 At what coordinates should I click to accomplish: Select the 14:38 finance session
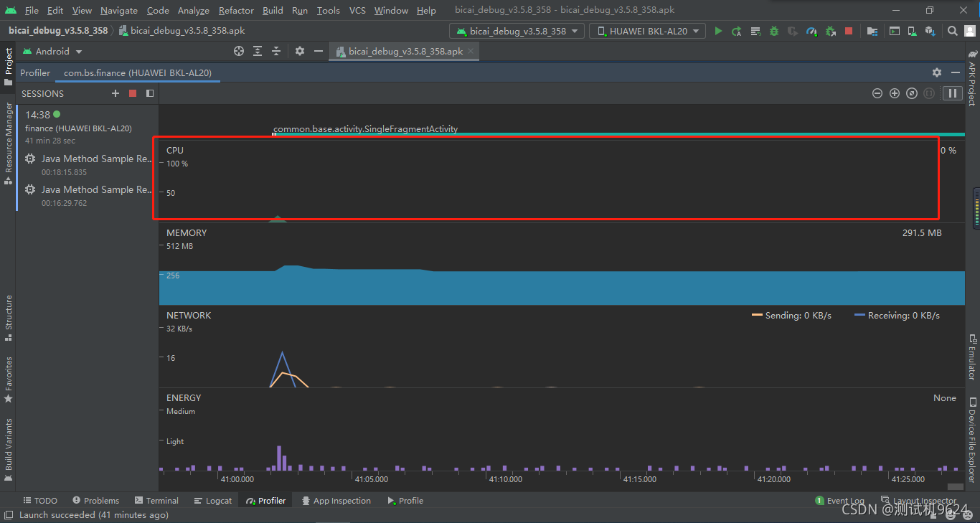click(x=87, y=128)
